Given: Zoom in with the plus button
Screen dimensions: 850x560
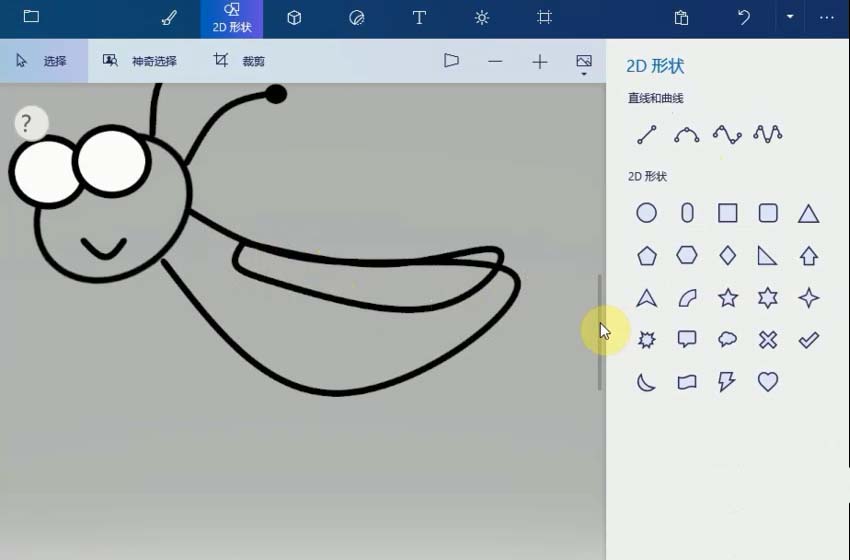Looking at the screenshot, I should (x=539, y=62).
